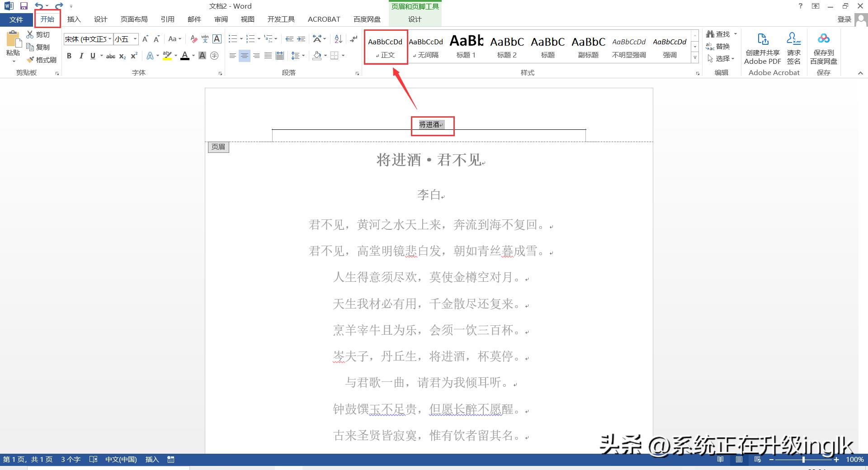Switch to the 插入 ribbon tab
The width and height of the screenshot is (868, 470).
pyautogui.click(x=74, y=19)
